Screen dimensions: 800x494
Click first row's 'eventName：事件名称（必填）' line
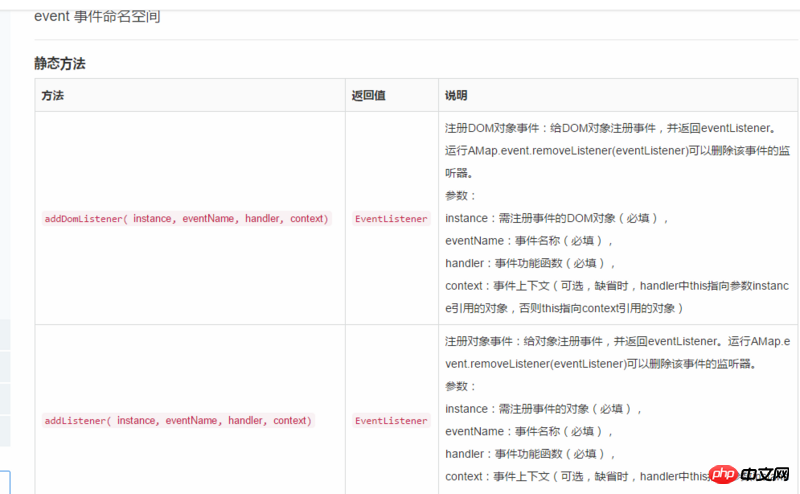click(529, 241)
